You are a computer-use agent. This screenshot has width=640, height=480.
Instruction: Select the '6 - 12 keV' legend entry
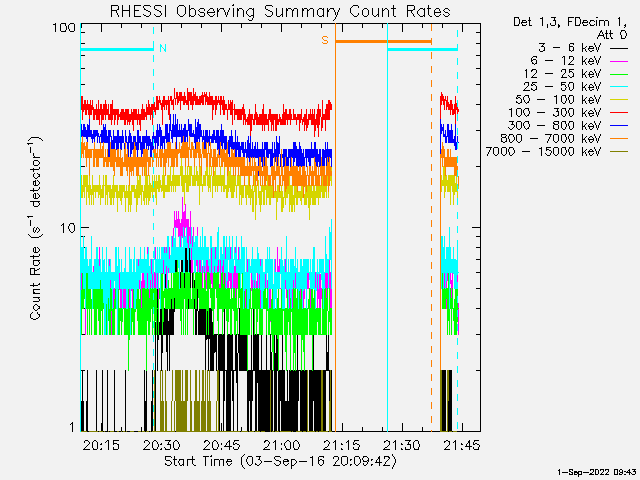(566, 61)
